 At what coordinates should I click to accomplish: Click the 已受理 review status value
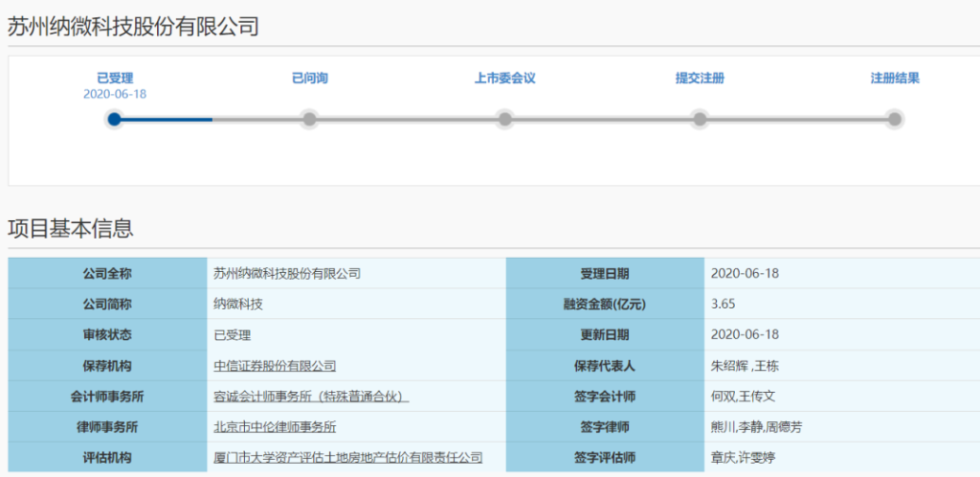tap(232, 335)
